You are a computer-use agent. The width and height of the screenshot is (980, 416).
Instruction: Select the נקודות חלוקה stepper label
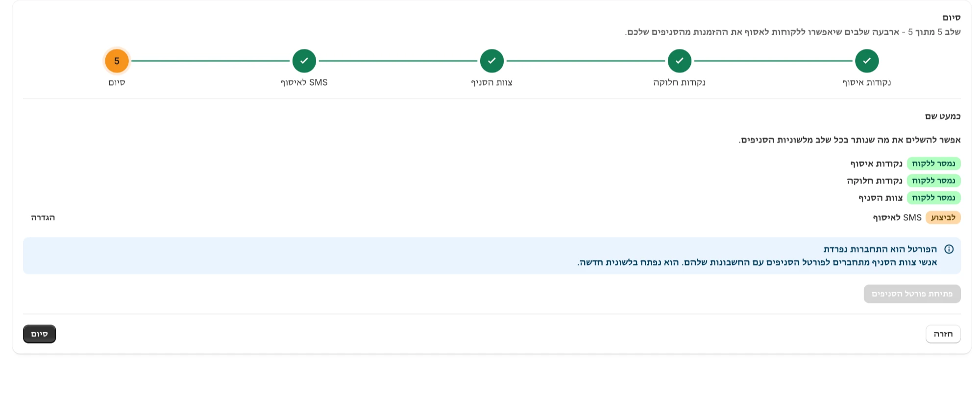coord(679,82)
